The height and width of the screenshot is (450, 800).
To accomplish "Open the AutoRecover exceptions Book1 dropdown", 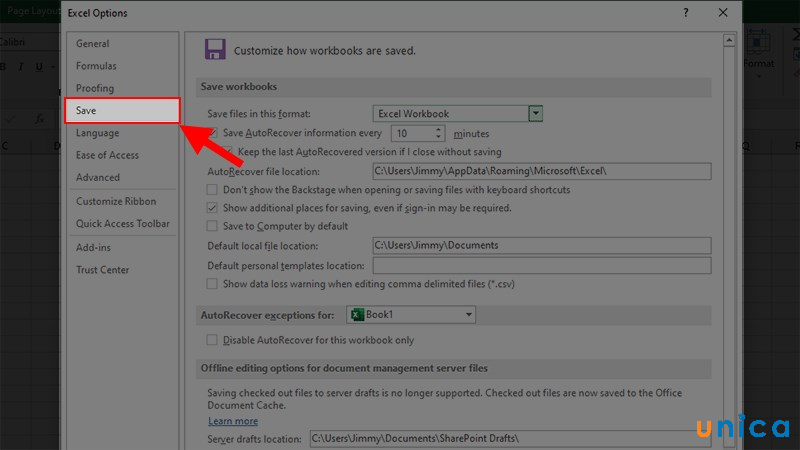I will 411,314.
